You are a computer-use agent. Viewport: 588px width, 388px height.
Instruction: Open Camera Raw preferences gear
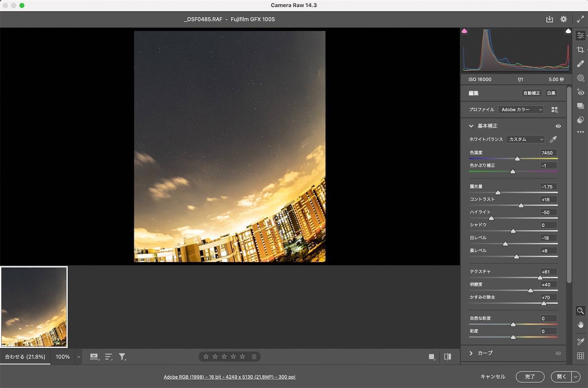point(564,19)
